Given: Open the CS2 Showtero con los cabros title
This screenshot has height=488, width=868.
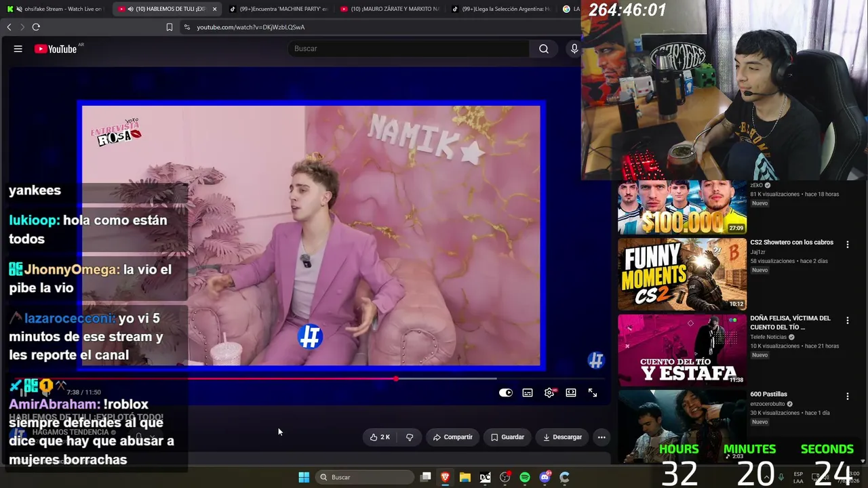Looking at the screenshot, I should 791,243.
